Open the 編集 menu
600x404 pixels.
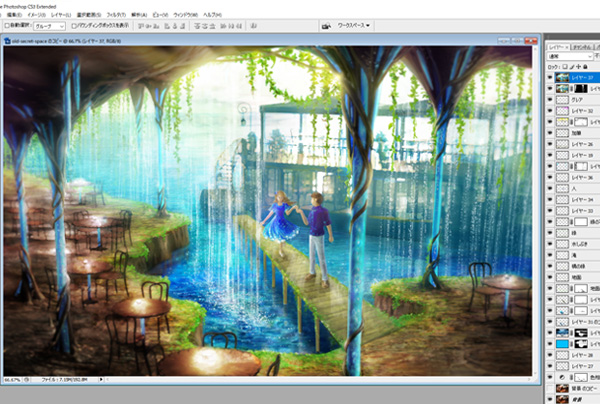(x=14, y=15)
